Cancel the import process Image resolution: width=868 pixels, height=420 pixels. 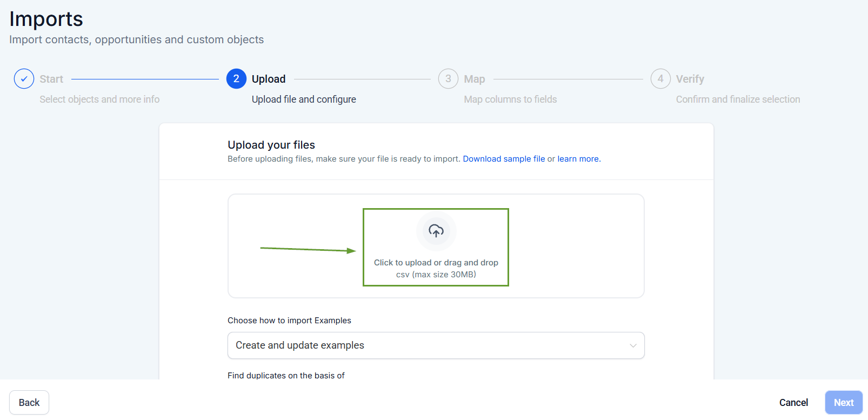point(793,403)
